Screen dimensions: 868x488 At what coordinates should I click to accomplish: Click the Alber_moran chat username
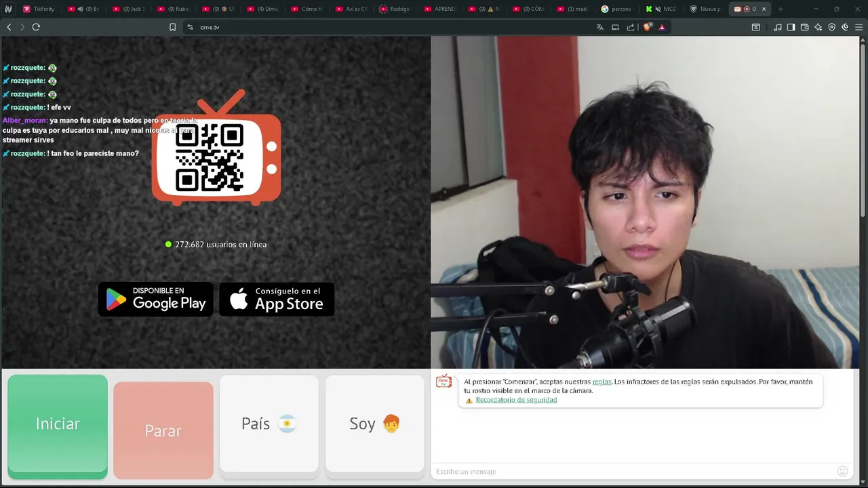tap(24, 121)
